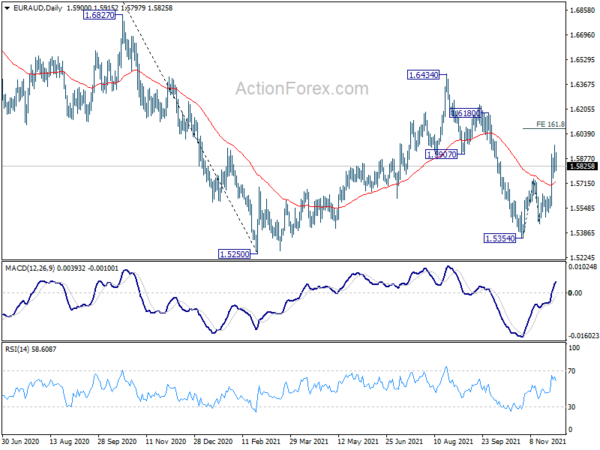
Task: Select the MACD(12,26,9) indicator label
Action: coord(62,269)
